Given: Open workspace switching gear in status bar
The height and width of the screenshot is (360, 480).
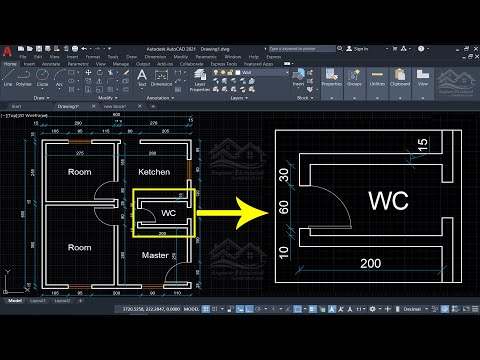Looking at the screenshot, I should click(x=373, y=309).
